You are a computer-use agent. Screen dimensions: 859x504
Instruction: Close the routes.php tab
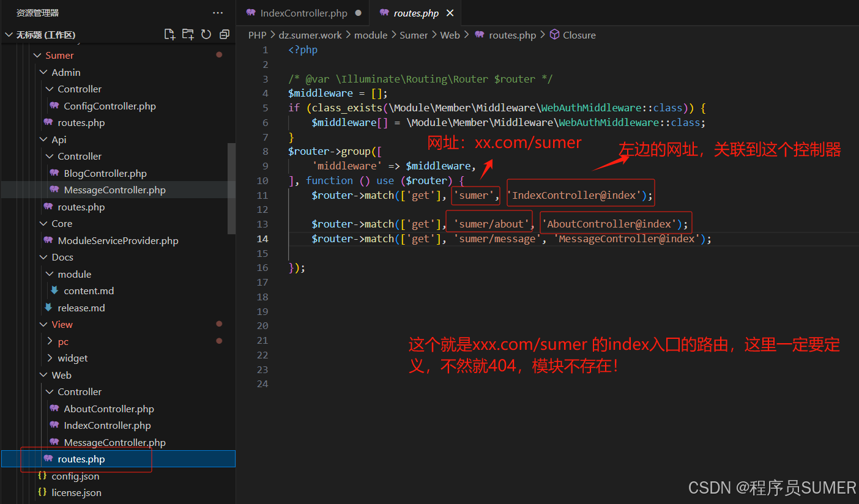[450, 12]
